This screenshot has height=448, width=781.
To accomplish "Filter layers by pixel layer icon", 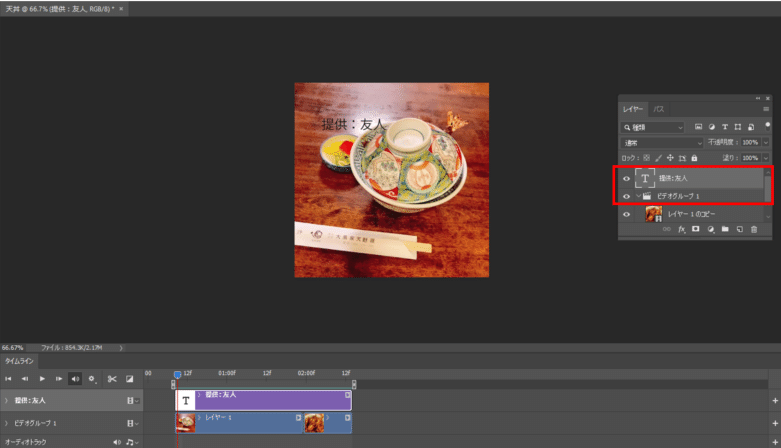I will pos(698,127).
